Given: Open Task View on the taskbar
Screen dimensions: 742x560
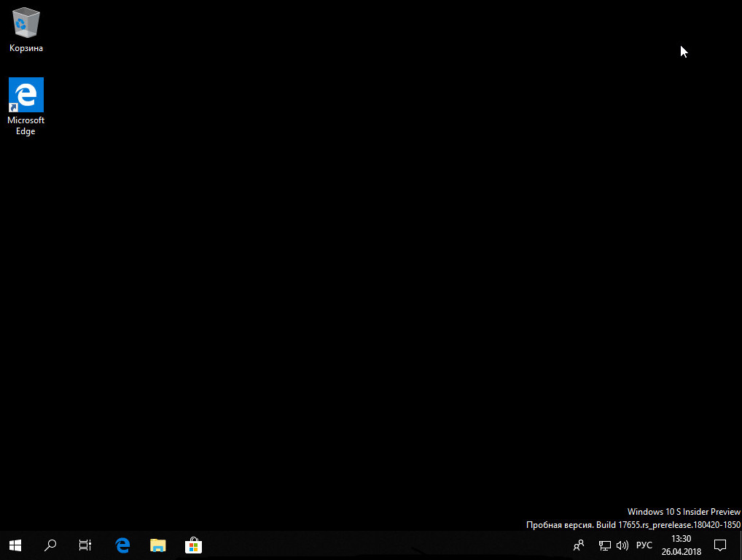Looking at the screenshot, I should click(x=85, y=545).
